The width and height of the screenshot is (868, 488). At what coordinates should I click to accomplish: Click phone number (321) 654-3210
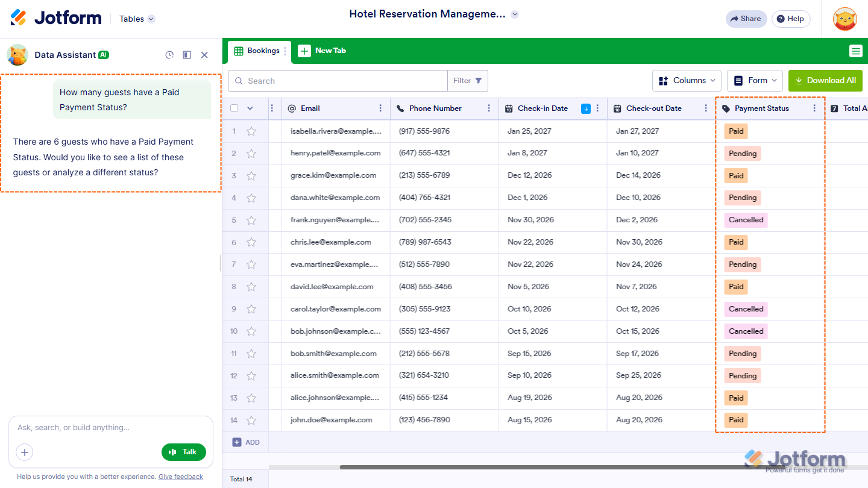point(424,375)
